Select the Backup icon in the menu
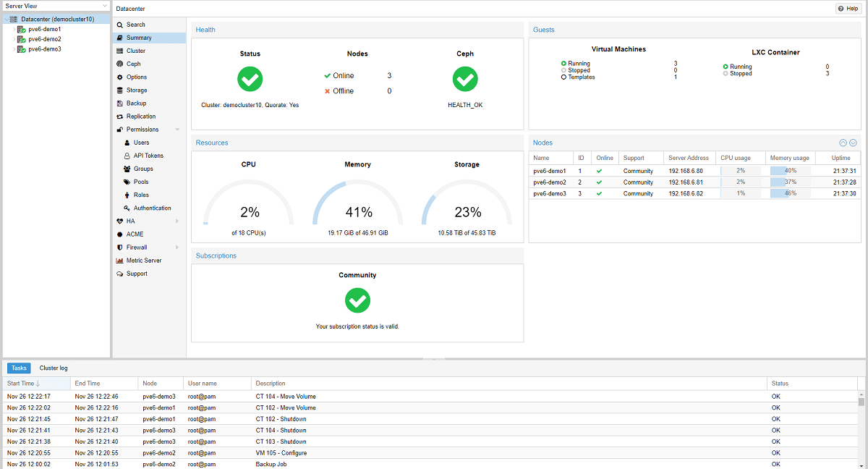The image size is (868, 469). tap(119, 103)
